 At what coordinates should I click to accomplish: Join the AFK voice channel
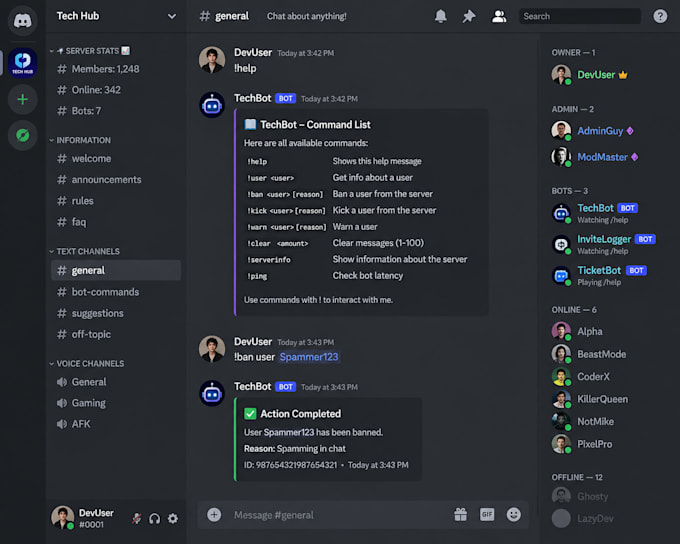(116, 424)
